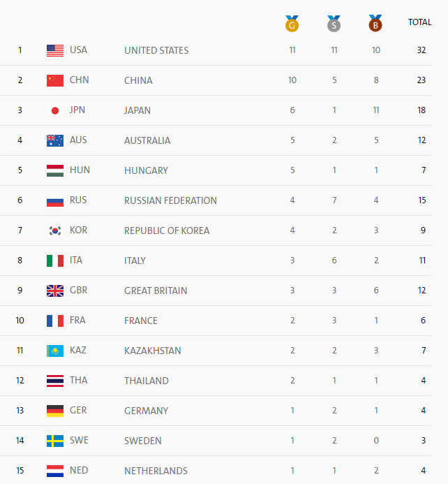Click the Japan flag icon

(x=55, y=110)
